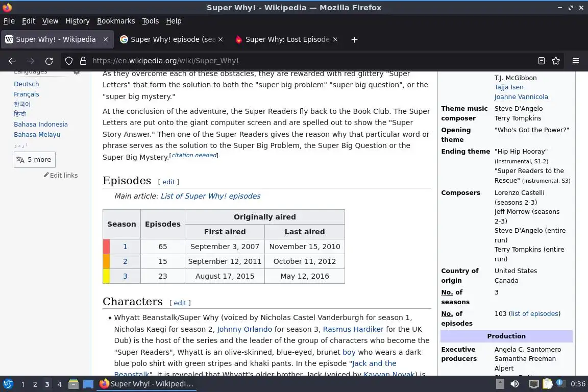The height and width of the screenshot is (392, 588).
Task: Click the padlock site info icon
Action: click(83, 61)
